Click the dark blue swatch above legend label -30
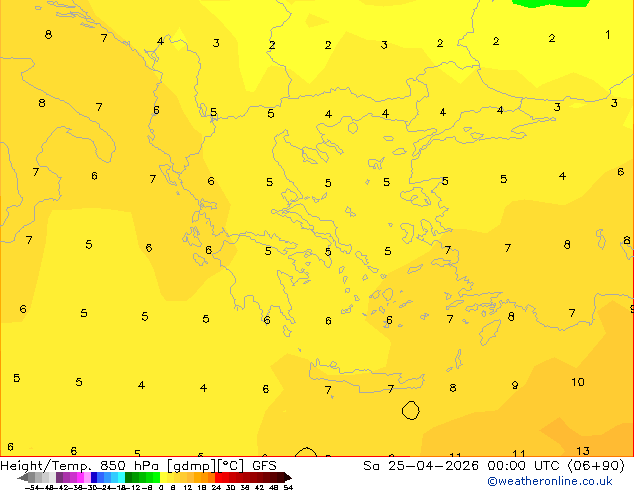 [x=94, y=477]
